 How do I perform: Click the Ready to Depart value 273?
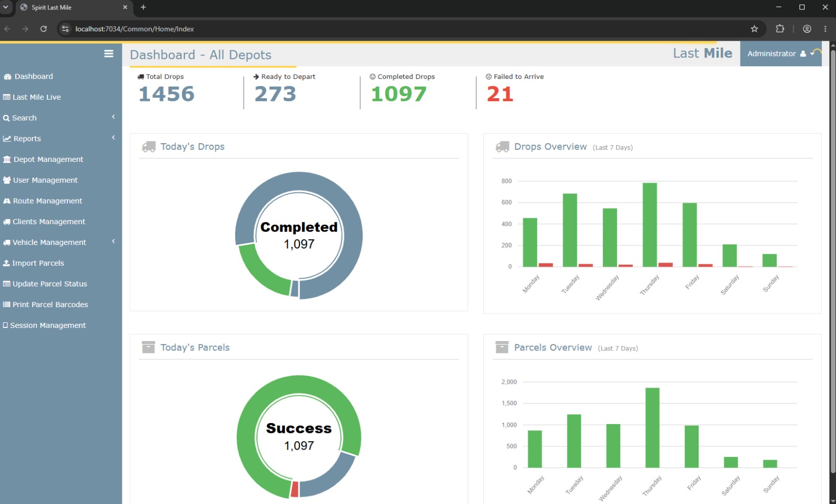(x=275, y=95)
